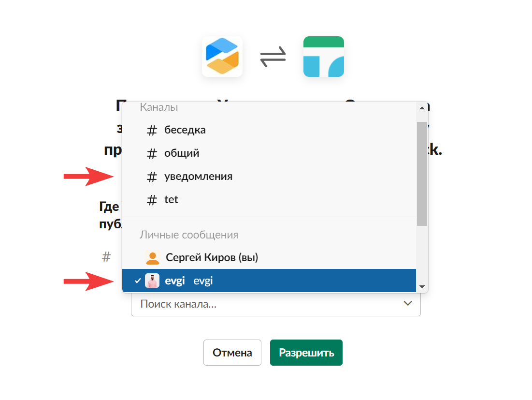Click the scrollbar down arrow
The height and width of the screenshot is (400, 532).
click(422, 287)
